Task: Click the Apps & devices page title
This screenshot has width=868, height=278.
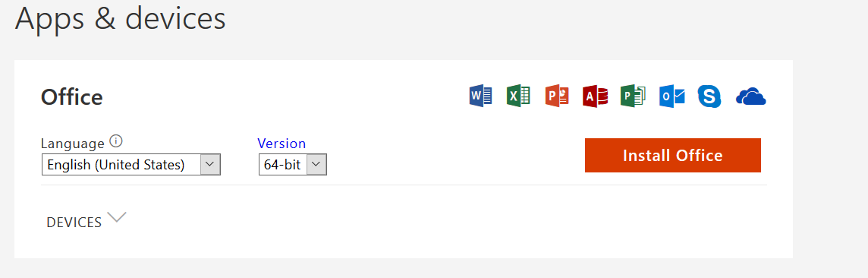Action: click(120, 17)
